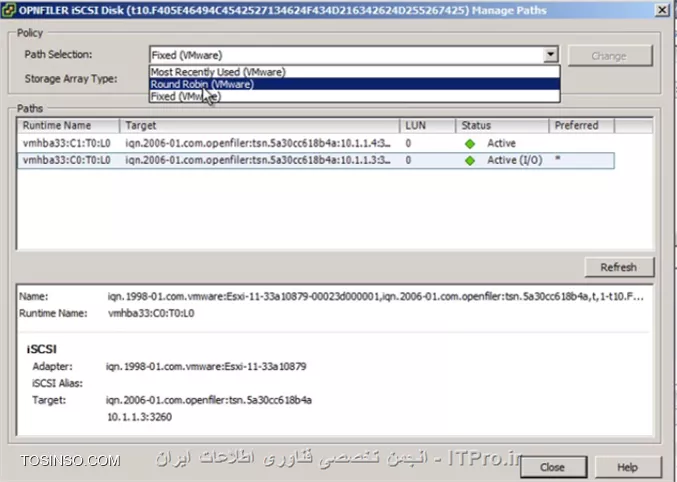Click the Refresh button
This screenshot has height=482, width=677.
click(x=619, y=267)
